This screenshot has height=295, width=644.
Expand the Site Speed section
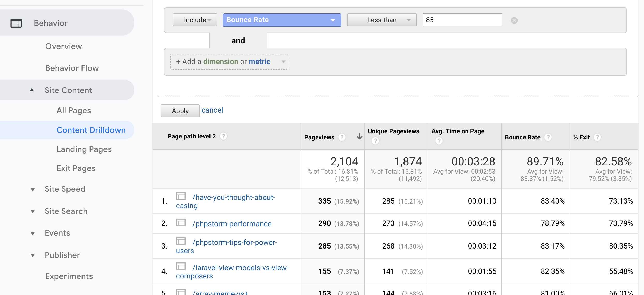pos(33,189)
